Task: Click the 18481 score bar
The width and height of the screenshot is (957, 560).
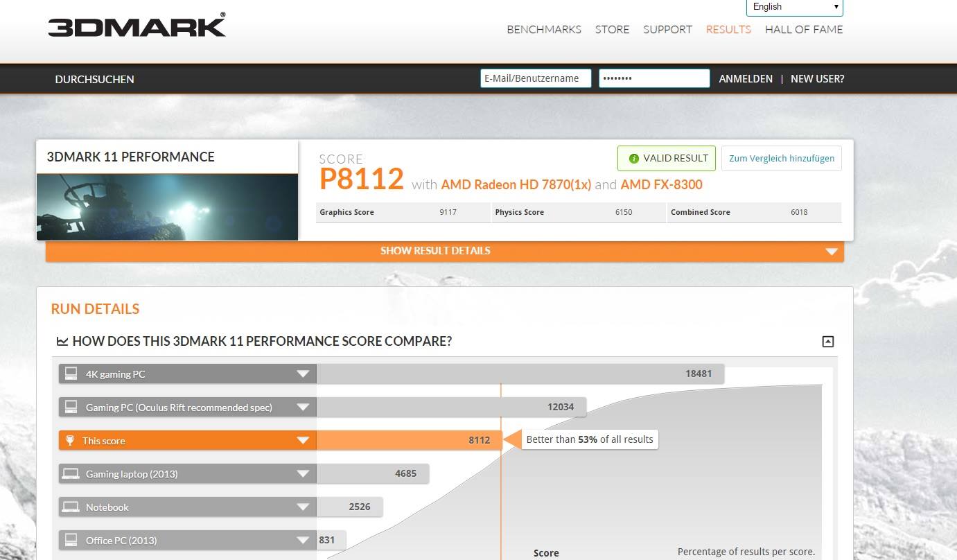Action: pyautogui.click(x=520, y=374)
